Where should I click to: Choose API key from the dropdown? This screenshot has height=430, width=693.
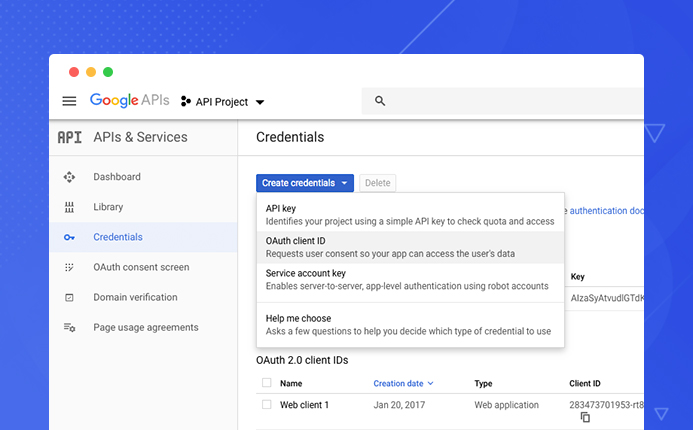pyautogui.click(x=410, y=215)
